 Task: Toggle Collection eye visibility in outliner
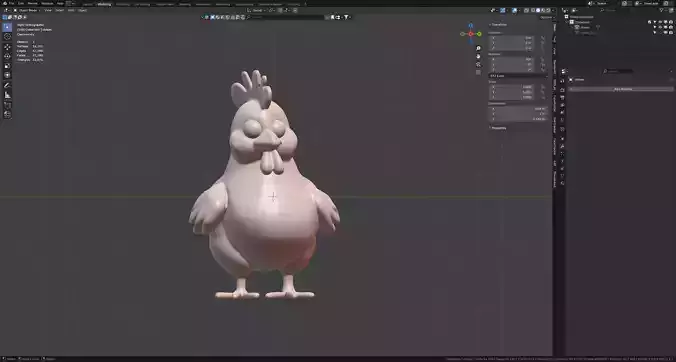tap(660, 22)
